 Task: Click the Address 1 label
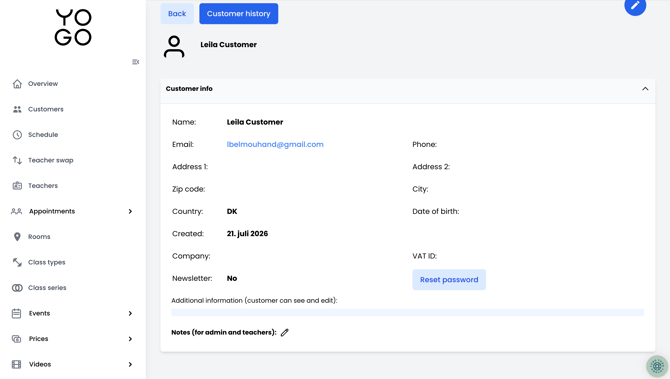(x=190, y=167)
